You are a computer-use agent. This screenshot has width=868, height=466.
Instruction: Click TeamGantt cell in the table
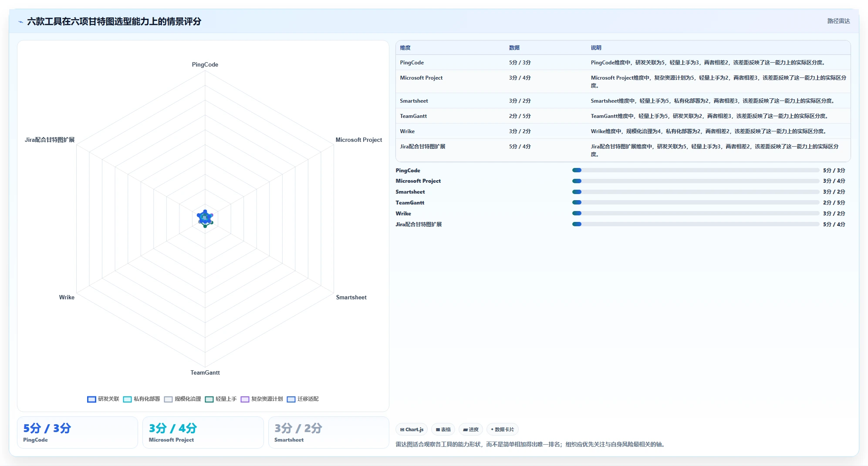pyautogui.click(x=413, y=116)
